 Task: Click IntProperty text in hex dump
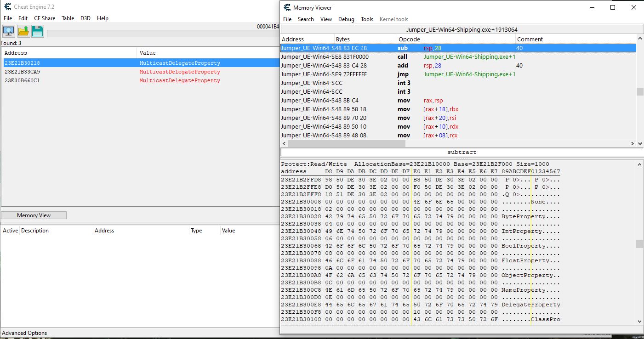[x=522, y=231]
